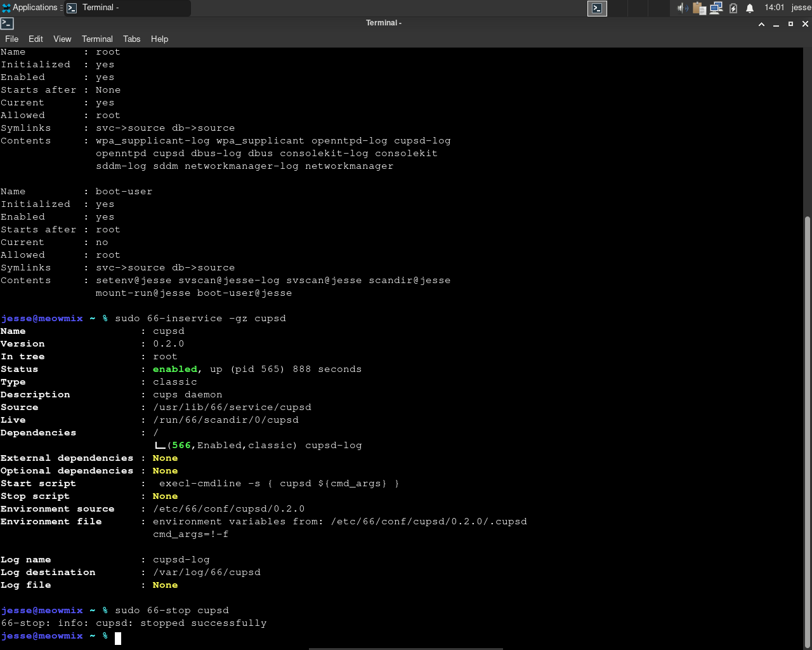Click the "Log file" None value
This screenshot has height=650, width=812.
(x=166, y=585)
